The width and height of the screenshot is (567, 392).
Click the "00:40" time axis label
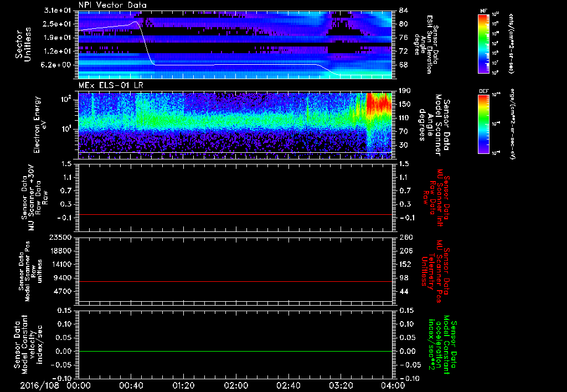[131, 385]
